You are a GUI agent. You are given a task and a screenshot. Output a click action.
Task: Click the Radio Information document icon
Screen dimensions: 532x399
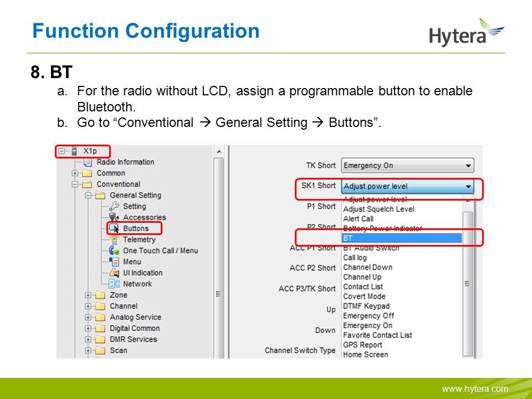(88, 162)
